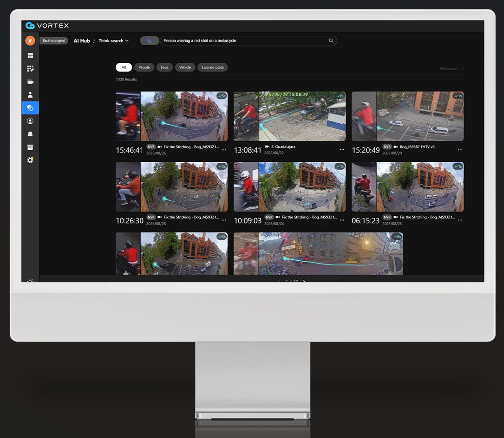The width and height of the screenshot is (504, 438).
Task: Open the settings gear icon
Action: (x=30, y=160)
